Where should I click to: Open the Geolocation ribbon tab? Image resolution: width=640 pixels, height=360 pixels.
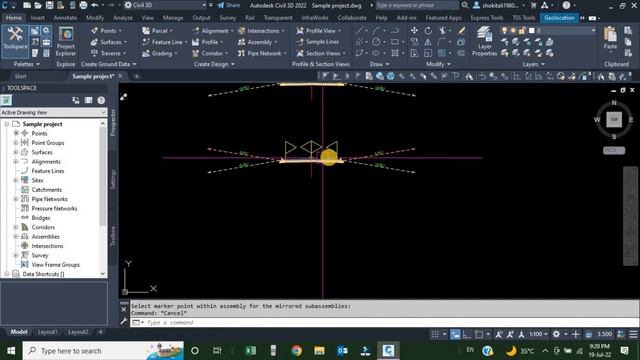[x=559, y=18]
